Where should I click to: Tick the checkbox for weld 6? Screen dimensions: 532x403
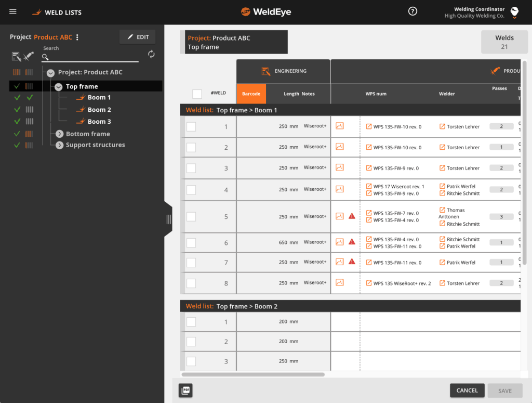(191, 242)
